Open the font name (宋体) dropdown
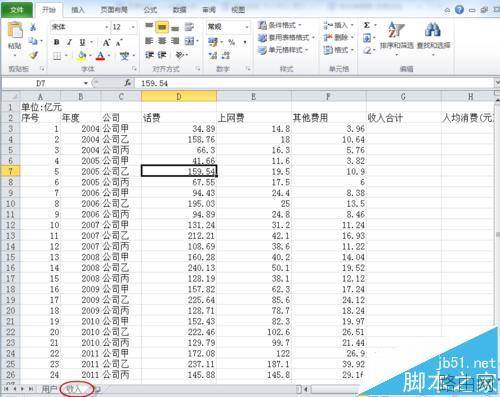Viewport: 500px width, 397px height. pos(107,27)
